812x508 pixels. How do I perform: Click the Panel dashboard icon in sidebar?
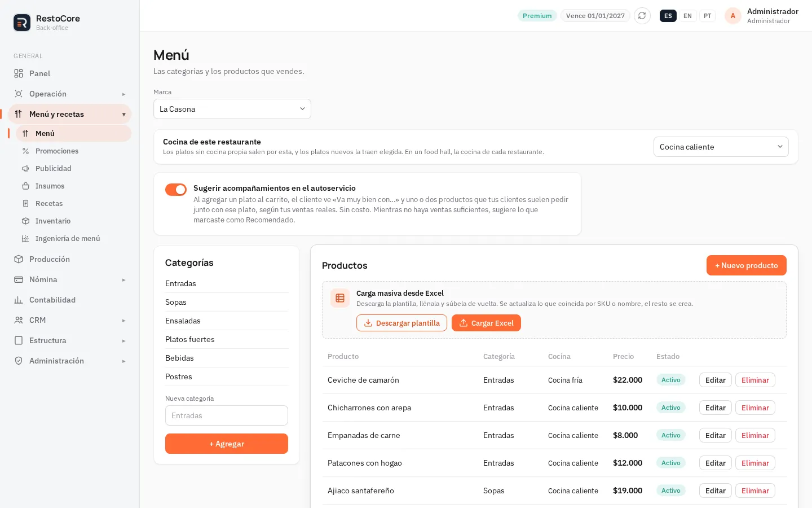click(19, 73)
